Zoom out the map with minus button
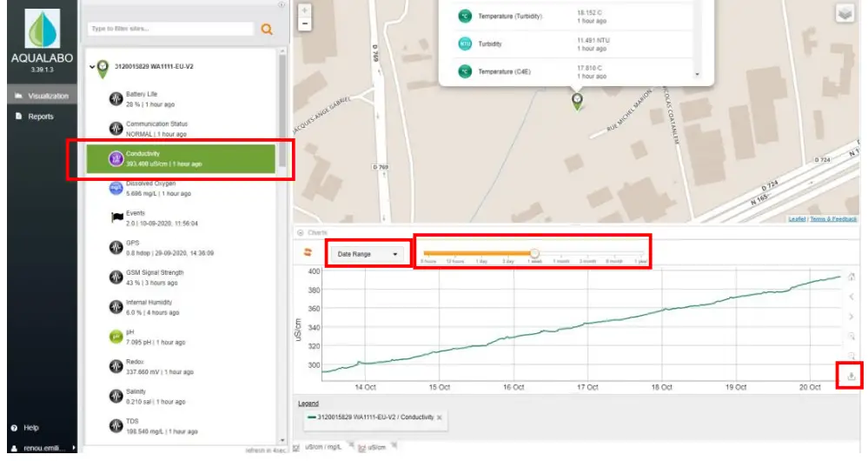The width and height of the screenshot is (868, 461). click(x=304, y=23)
